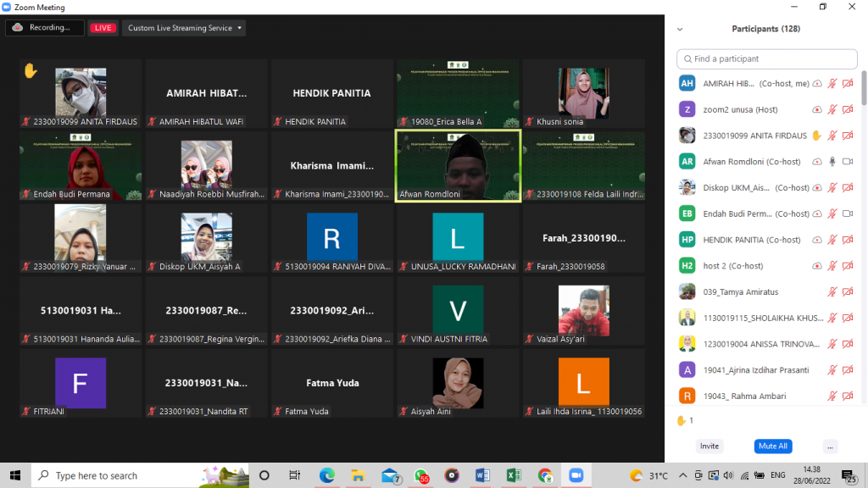Image resolution: width=868 pixels, height=488 pixels.
Task: Select VINDI AUSTNI FITRIA tile
Action: point(458,311)
